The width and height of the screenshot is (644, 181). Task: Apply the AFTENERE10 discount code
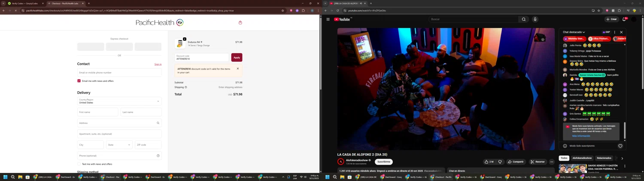coord(237,57)
